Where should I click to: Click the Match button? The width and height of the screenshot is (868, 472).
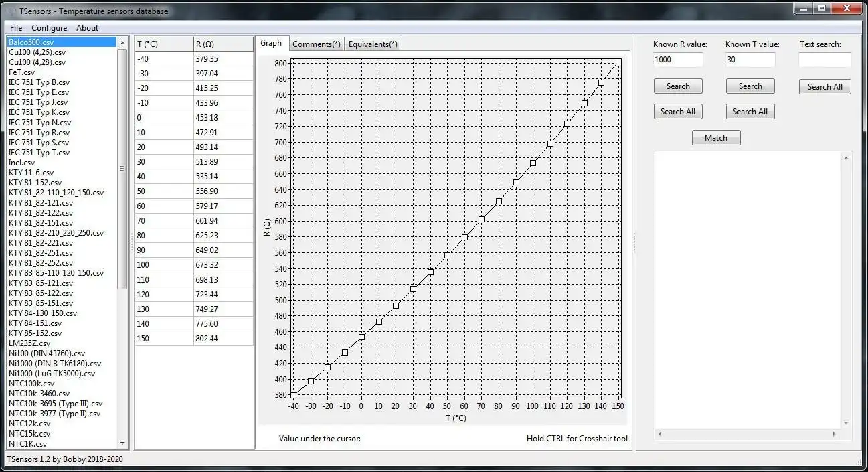[x=716, y=138]
